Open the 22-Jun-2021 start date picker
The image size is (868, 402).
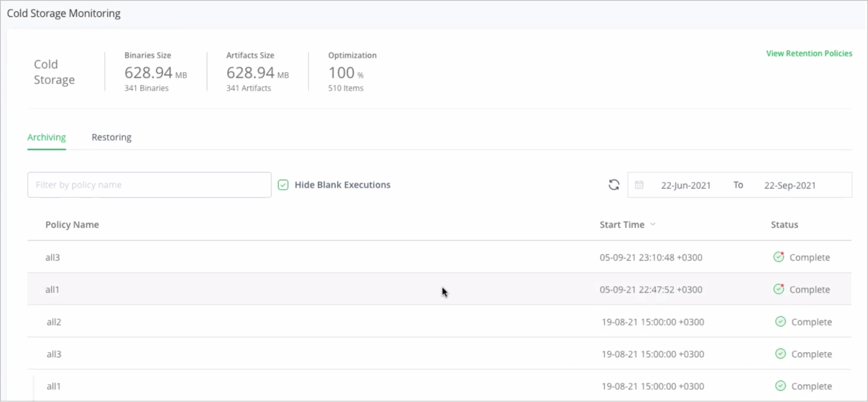[x=686, y=185]
